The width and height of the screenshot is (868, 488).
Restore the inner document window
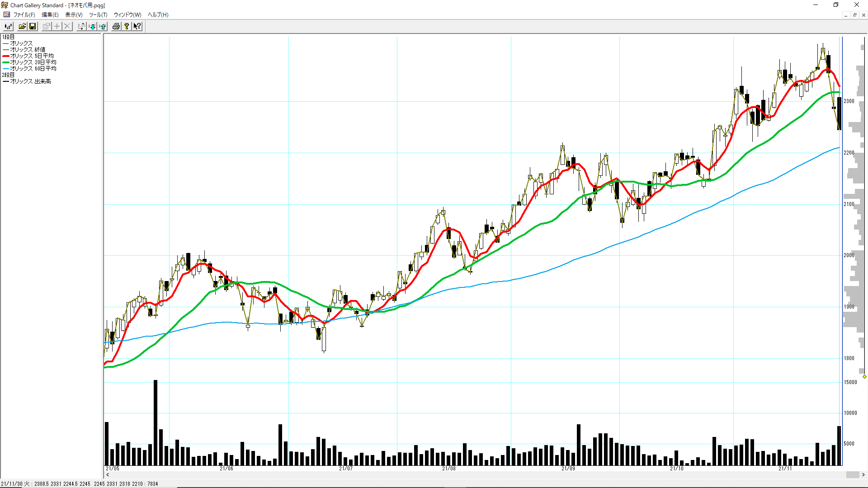(x=854, y=15)
